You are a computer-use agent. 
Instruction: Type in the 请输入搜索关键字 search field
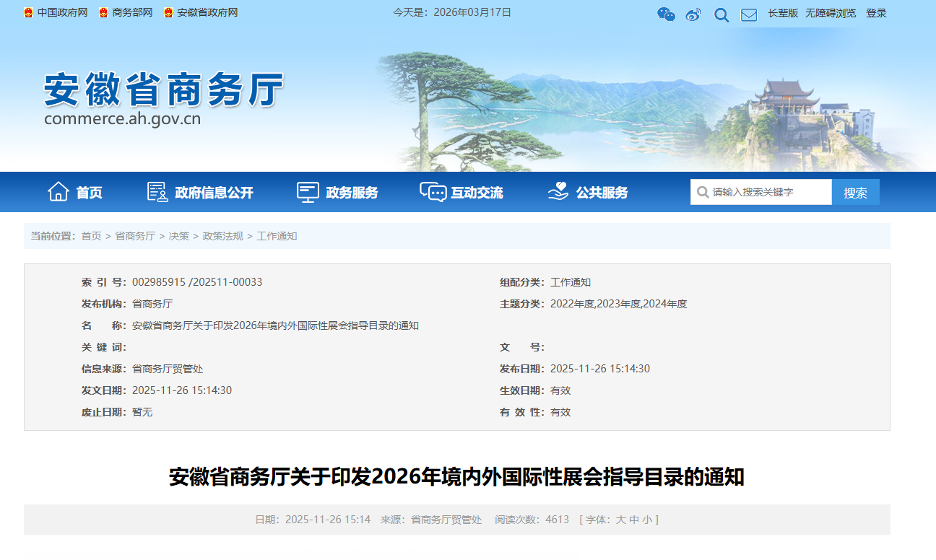[768, 193]
